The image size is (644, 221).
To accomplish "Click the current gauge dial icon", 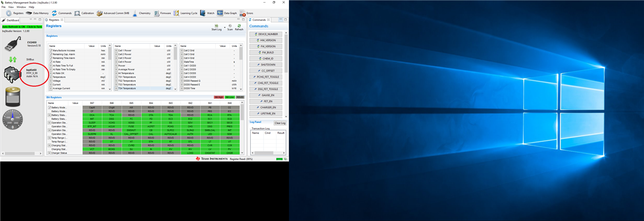I will coord(13,120).
